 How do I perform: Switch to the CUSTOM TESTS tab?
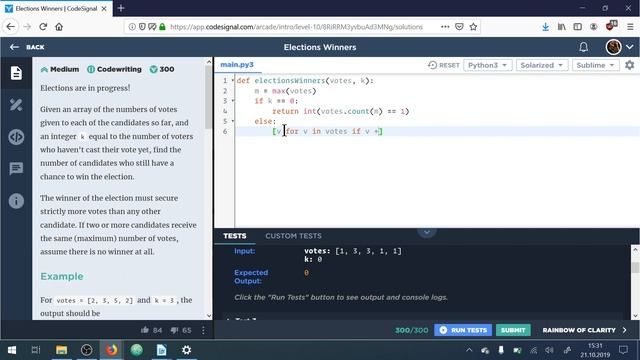[x=293, y=236]
